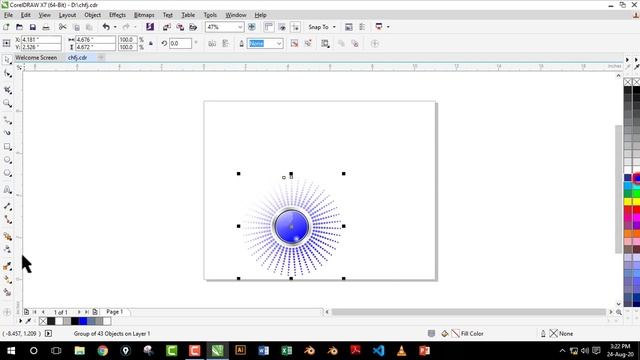Toggle the Show Rulers button

click(269, 27)
